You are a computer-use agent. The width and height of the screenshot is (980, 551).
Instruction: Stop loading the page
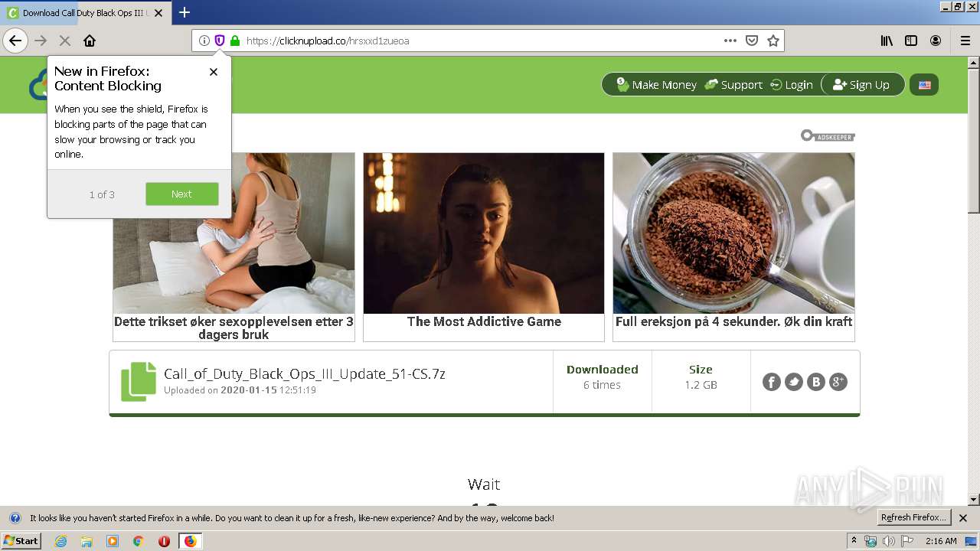(x=65, y=41)
